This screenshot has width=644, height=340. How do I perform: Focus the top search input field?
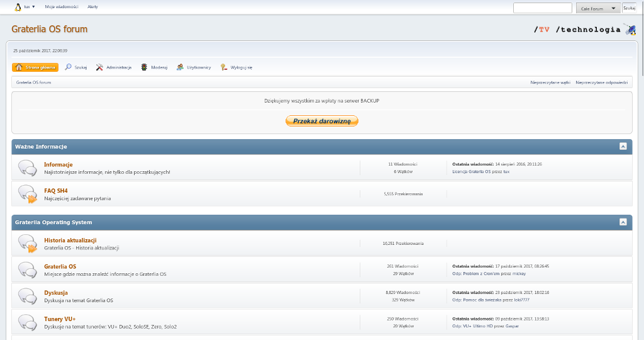tap(543, 8)
